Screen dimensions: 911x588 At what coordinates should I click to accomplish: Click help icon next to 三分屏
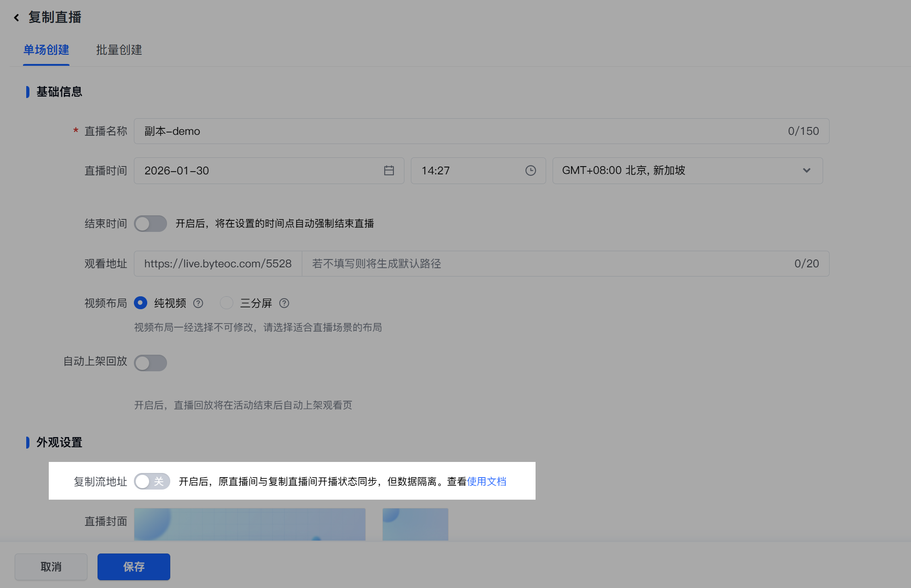[284, 303]
